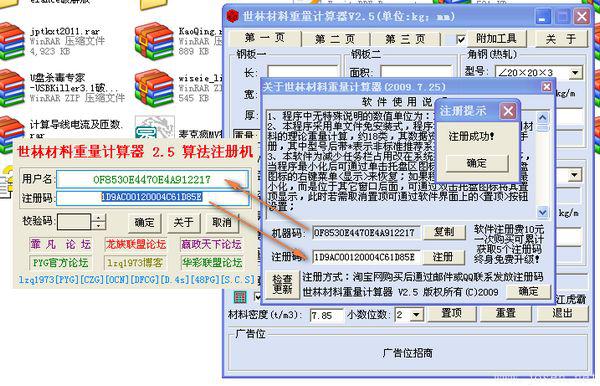Click the 机器码 field in about dialog

(367, 232)
